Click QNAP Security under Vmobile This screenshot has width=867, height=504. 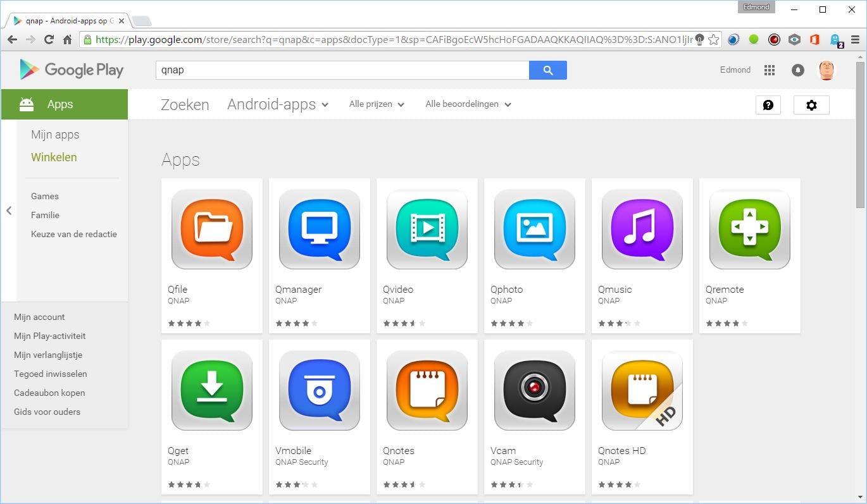click(x=301, y=462)
